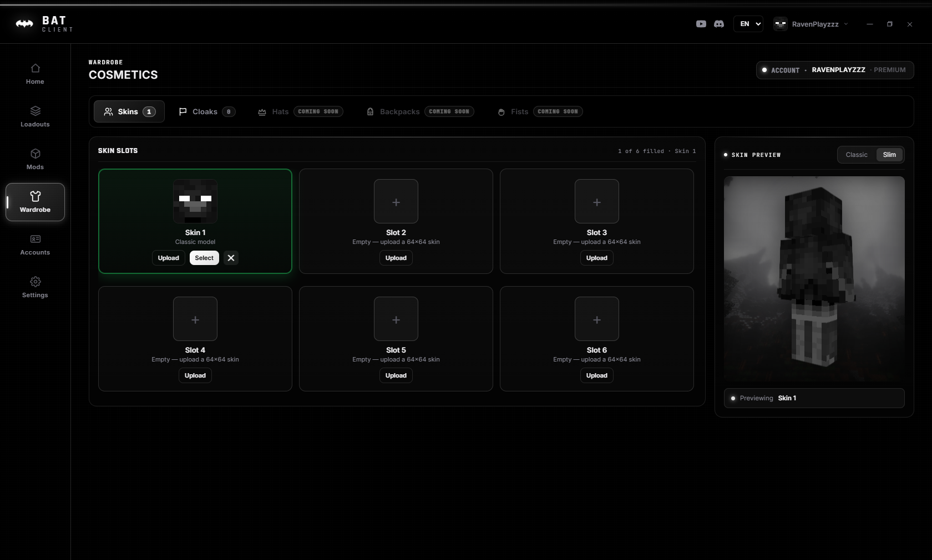The height and width of the screenshot is (560, 932).
Task: Click the Account RAVENPLAYZZZ Premium badge
Action: pos(835,70)
